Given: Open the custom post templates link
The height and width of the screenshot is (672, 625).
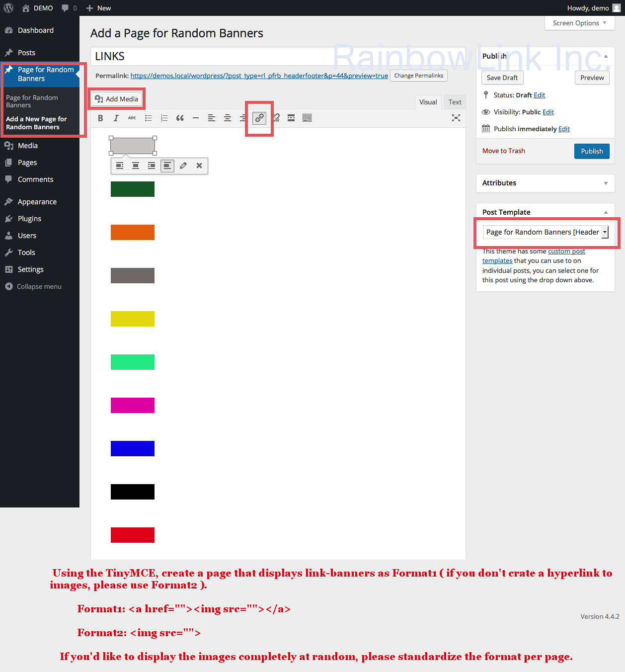Looking at the screenshot, I should click(x=534, y=256).
